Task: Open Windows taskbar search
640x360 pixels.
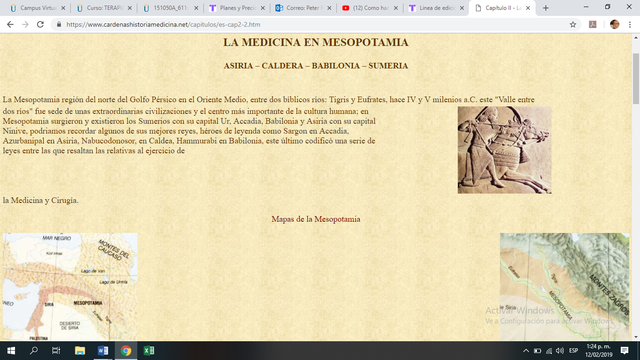Action: click(x=34, y=351)
